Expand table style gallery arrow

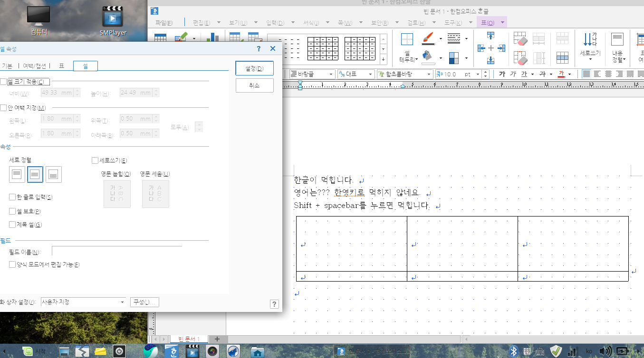[383, 60]
